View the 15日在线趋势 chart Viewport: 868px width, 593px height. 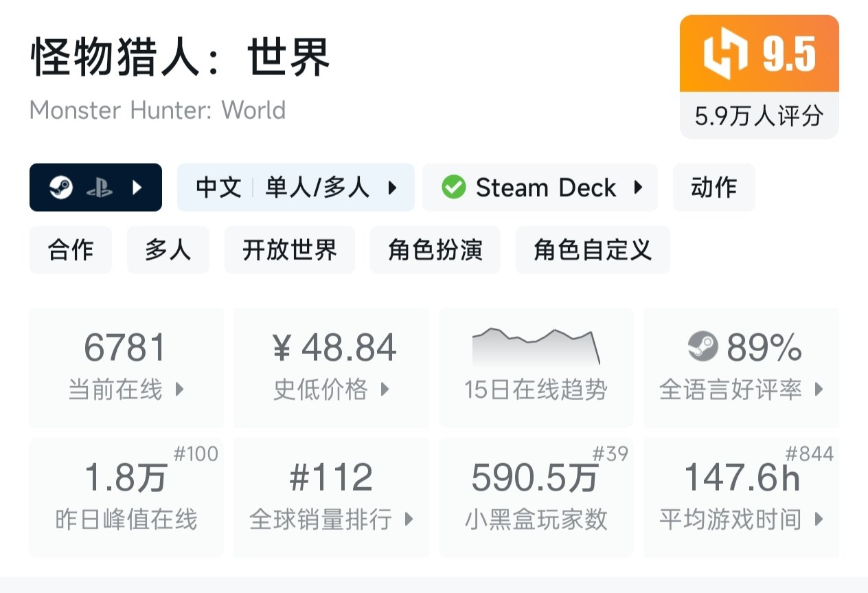tap(536, 348)
